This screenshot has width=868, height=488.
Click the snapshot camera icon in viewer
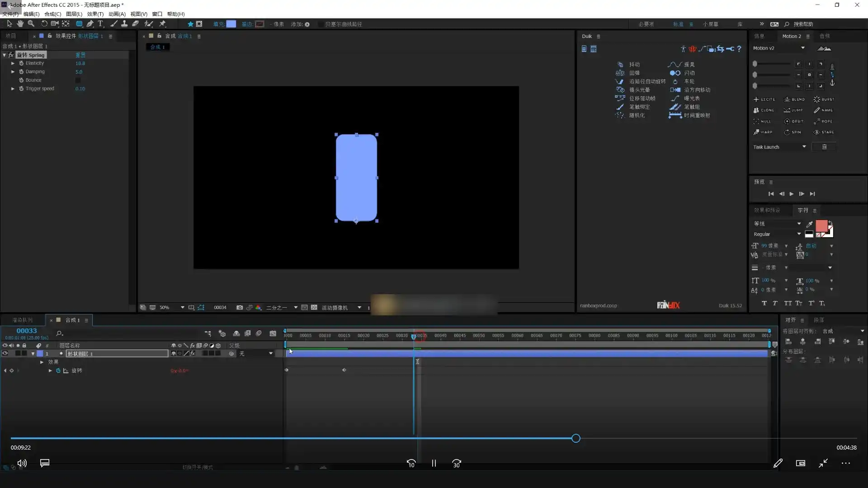click(x=239, y=308)
